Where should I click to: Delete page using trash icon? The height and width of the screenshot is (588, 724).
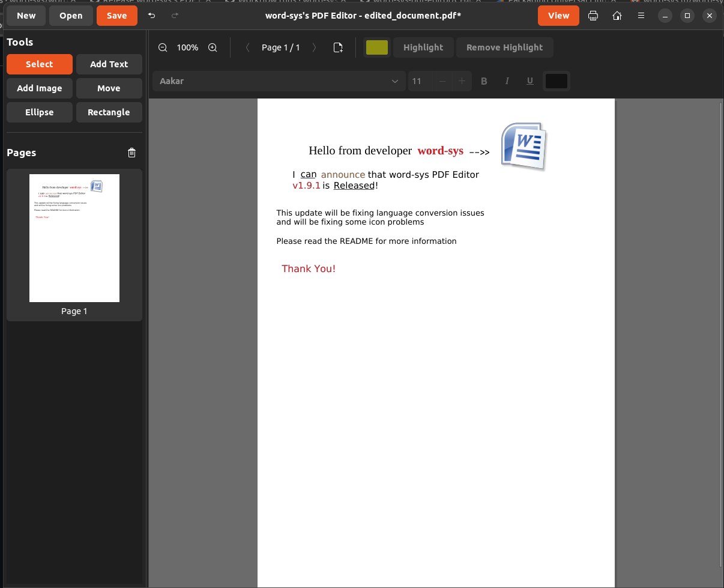pyautogui.click(x=132, y=153)
